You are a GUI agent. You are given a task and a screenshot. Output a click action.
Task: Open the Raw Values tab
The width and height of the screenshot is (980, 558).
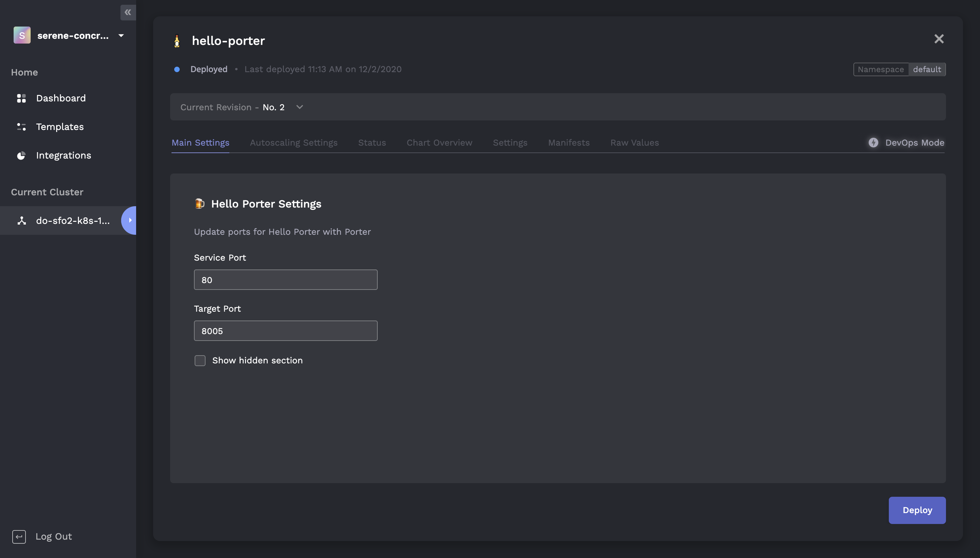634,143
